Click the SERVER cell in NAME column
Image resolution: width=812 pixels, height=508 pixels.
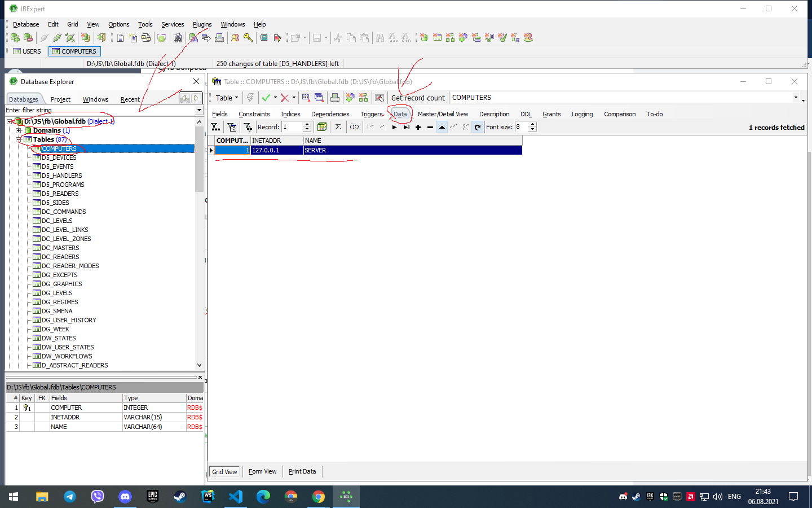(413, 150)
